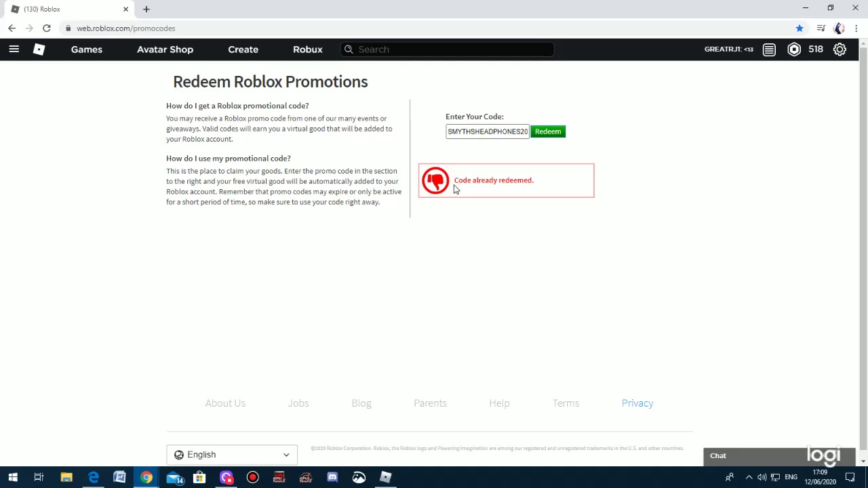Click the site lock padlock icon

(x=68, y=28)
